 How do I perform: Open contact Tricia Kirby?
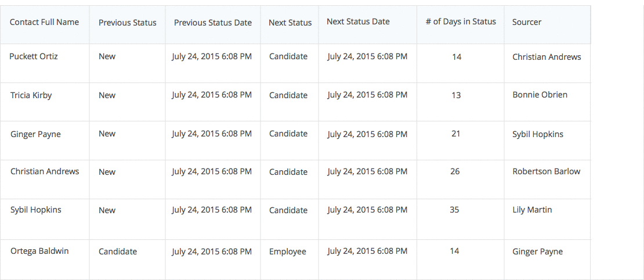[31, 95]
